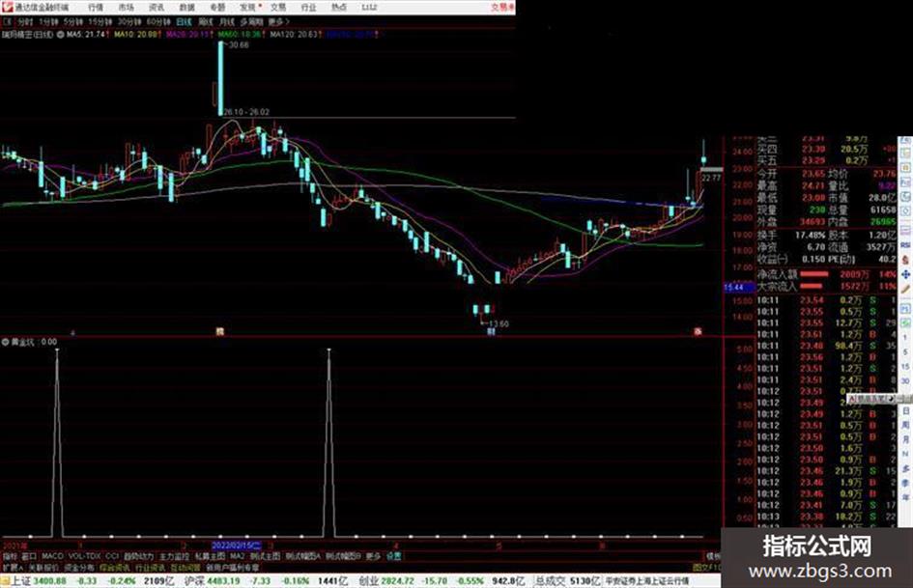Screen dimensions: 913x588
Task: Click the TDX application logo icon
Action: [7, 7]
